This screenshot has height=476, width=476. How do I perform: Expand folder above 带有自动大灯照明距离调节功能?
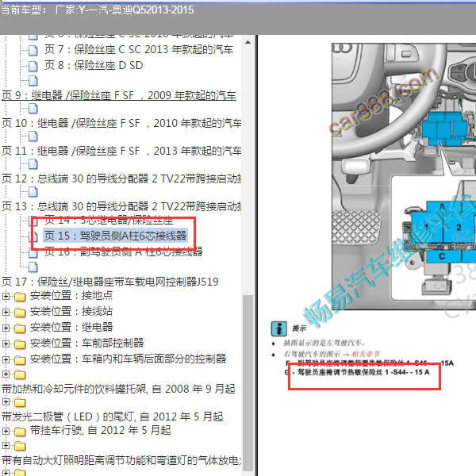click(6, 445)
